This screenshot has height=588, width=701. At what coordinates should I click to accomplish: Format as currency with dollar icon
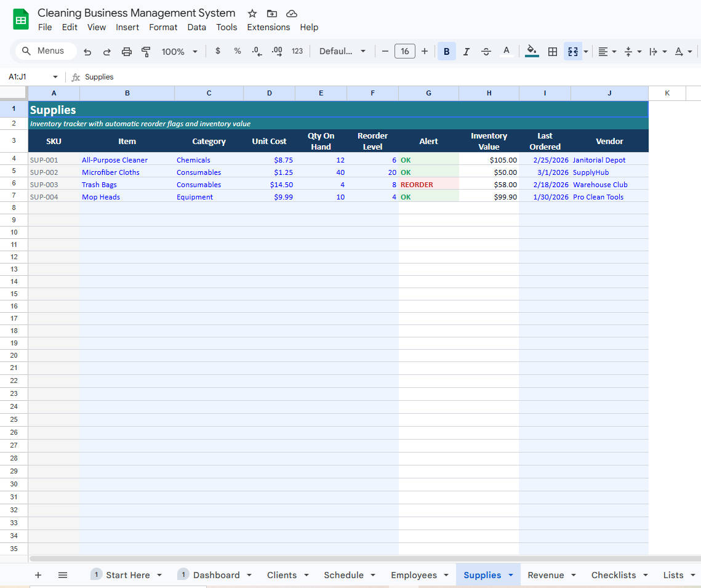tap(218, 51)
